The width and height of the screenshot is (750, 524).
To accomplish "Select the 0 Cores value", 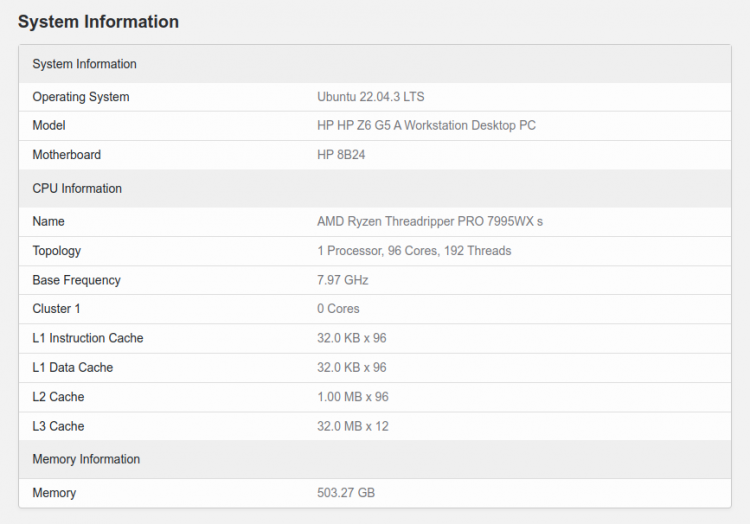I will [x=338, y=309].
